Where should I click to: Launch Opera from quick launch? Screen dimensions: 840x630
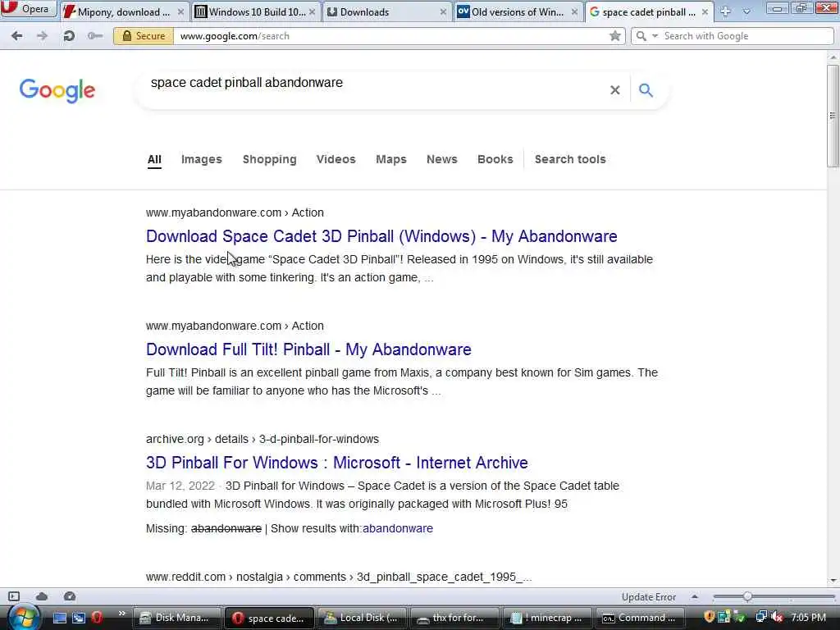[x=97, y=618]
